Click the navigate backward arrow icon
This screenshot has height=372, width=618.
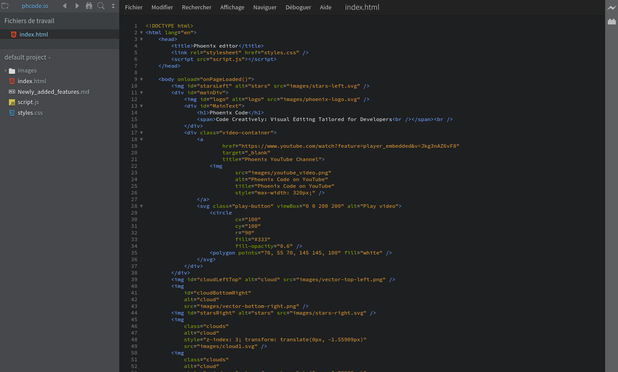(65, 6)
